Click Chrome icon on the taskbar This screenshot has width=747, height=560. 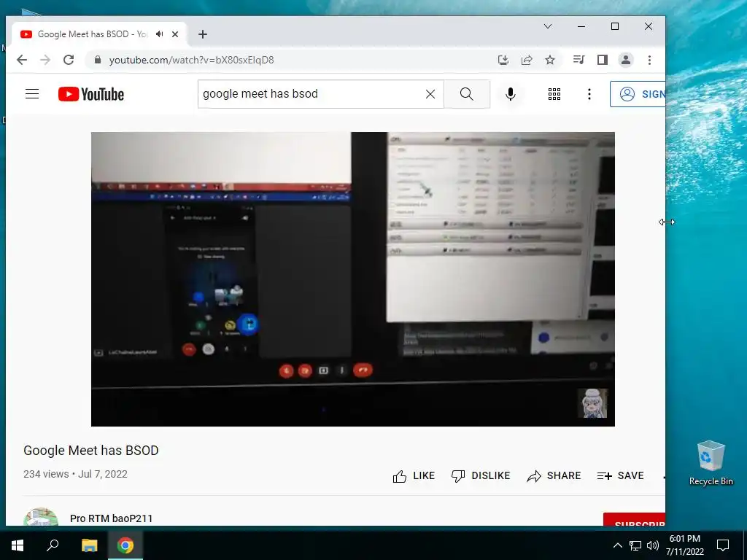point(125,545)
